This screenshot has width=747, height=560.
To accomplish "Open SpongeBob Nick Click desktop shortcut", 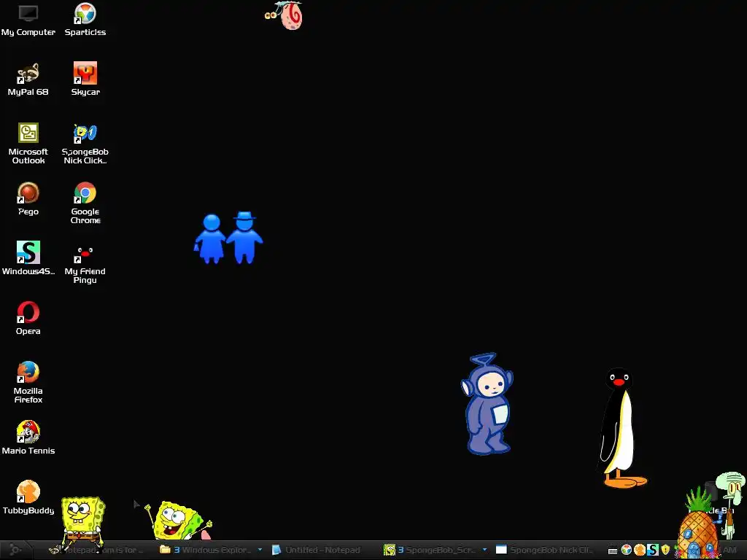I will click(x=85, y=144).
